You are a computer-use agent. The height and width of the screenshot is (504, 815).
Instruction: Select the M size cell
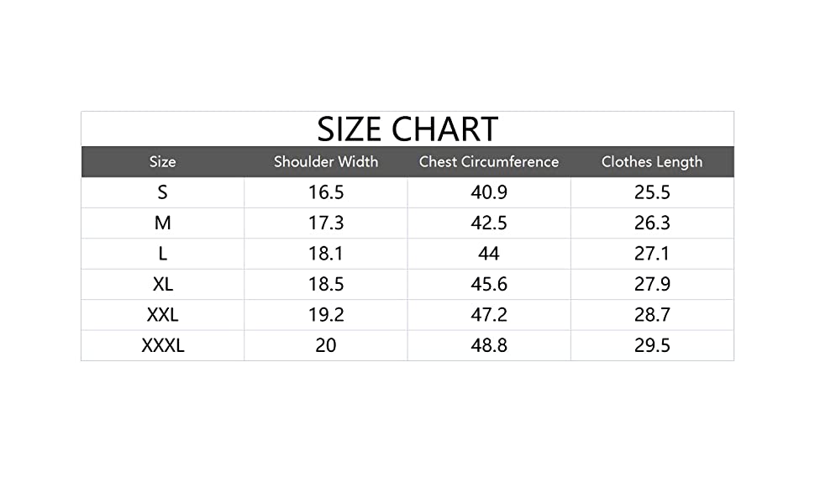tap(163, 223)
